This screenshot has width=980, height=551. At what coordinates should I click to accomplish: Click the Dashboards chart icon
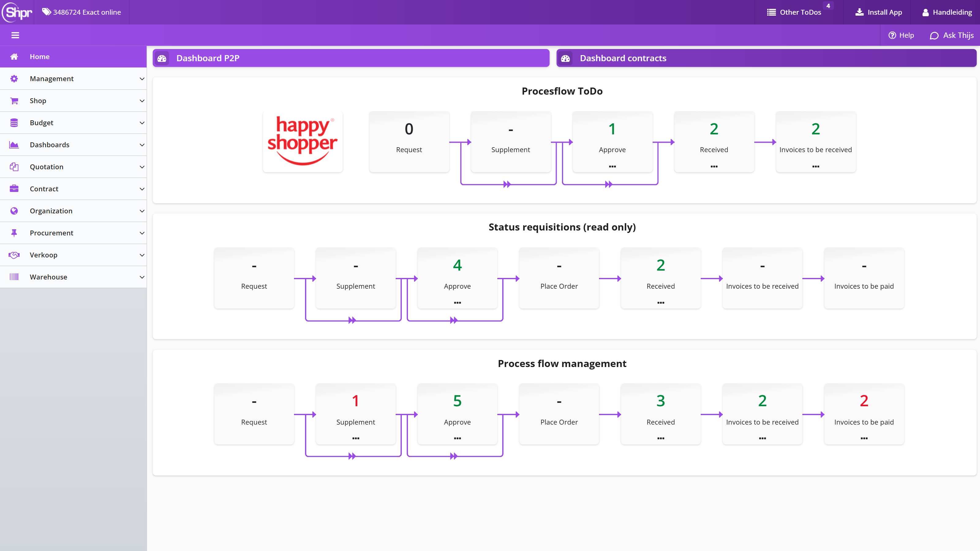(14, 145)
